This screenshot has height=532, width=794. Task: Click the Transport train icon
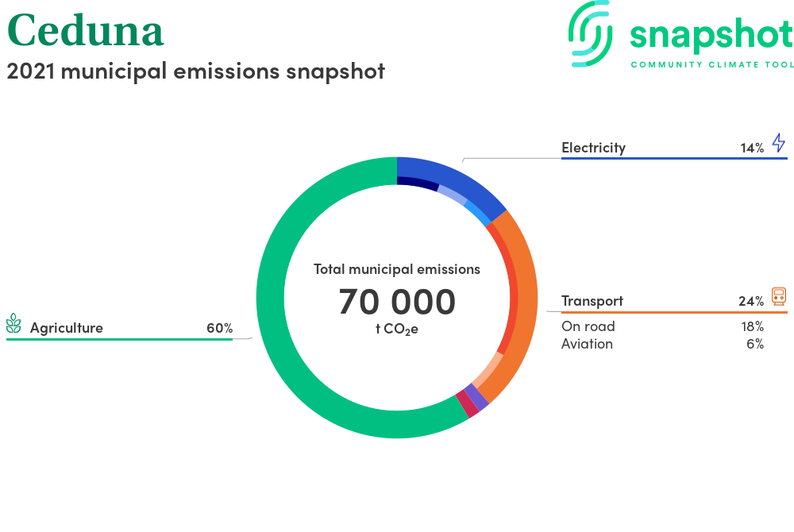(x=779, y=296)
